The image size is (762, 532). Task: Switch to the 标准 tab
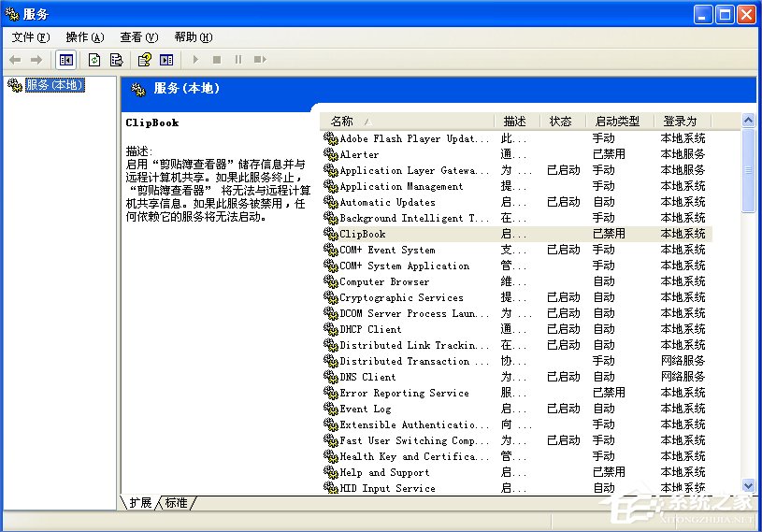pyautogui.click(x=177, y=503)
